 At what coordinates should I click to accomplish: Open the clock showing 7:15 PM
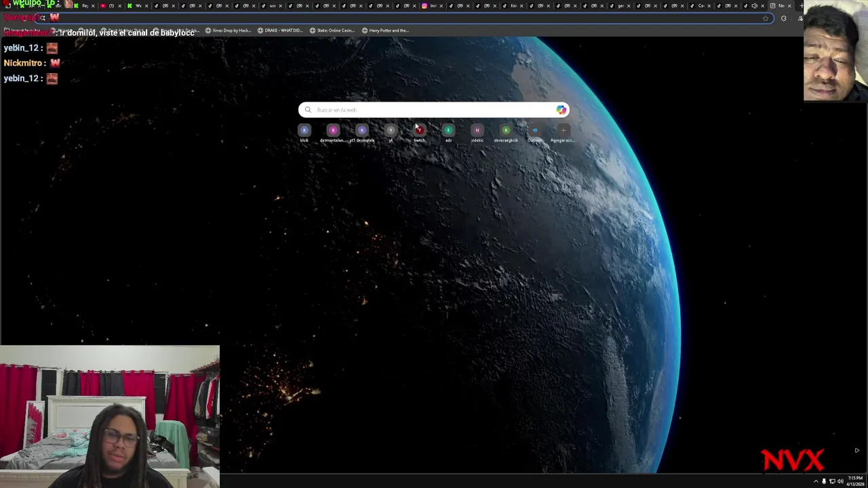coord(855,481)
